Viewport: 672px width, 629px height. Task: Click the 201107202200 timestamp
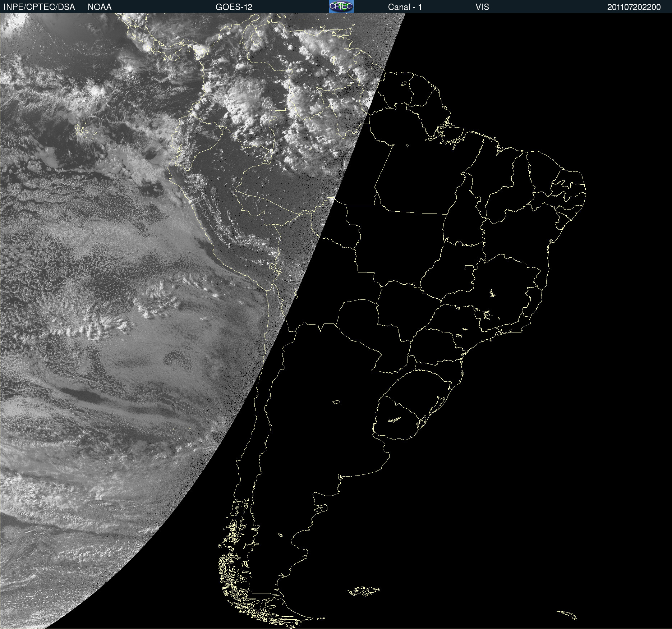(x=634, y=7)
